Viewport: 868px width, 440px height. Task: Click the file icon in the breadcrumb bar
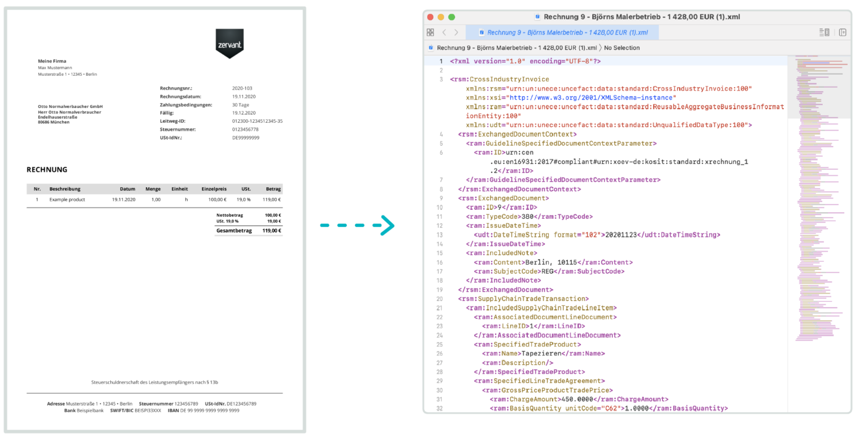431,48
